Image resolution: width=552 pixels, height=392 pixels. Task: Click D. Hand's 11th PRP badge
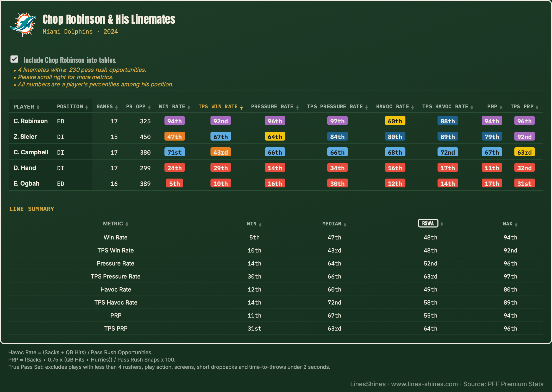492,168
